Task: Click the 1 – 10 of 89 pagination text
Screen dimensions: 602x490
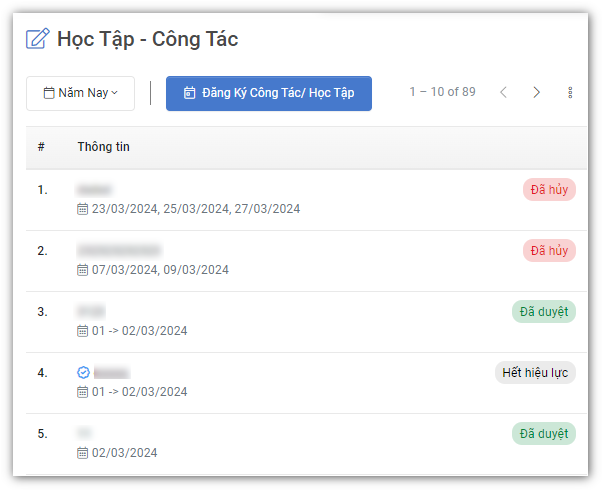Action: coord(442,93)
